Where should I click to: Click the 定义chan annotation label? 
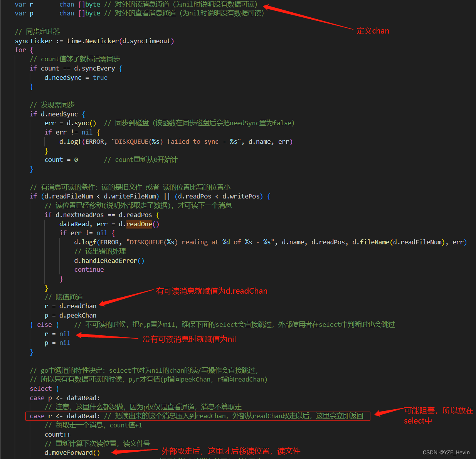click(x=372, y=30)
